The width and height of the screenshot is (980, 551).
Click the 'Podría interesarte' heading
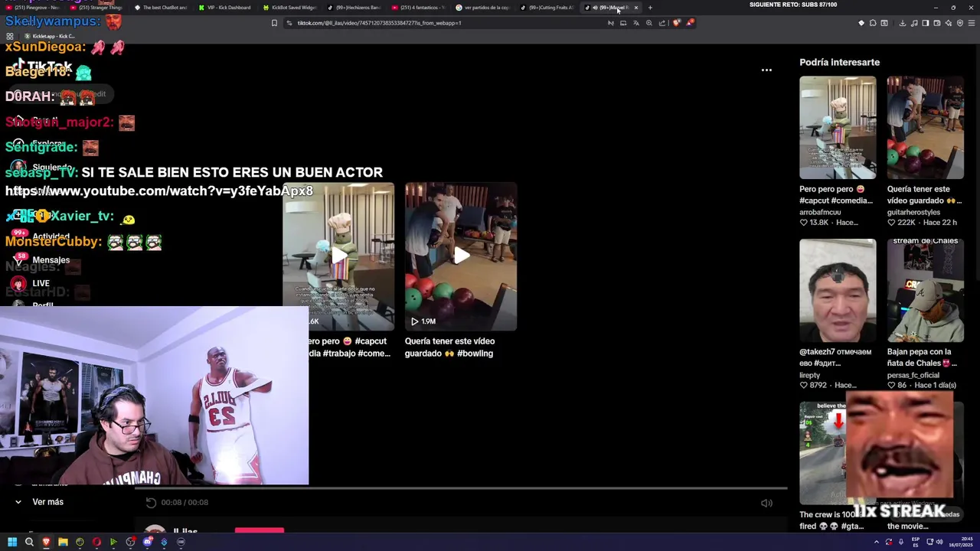click(839, 62)
